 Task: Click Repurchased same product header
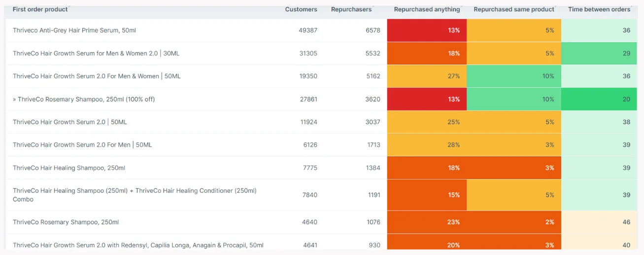coord(513,9)
